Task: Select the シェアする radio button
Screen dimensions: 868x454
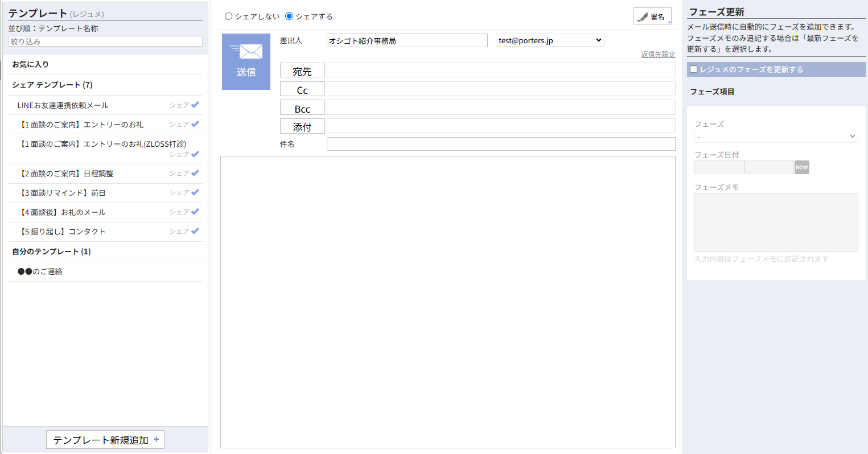Action: (x=289, y=16)
